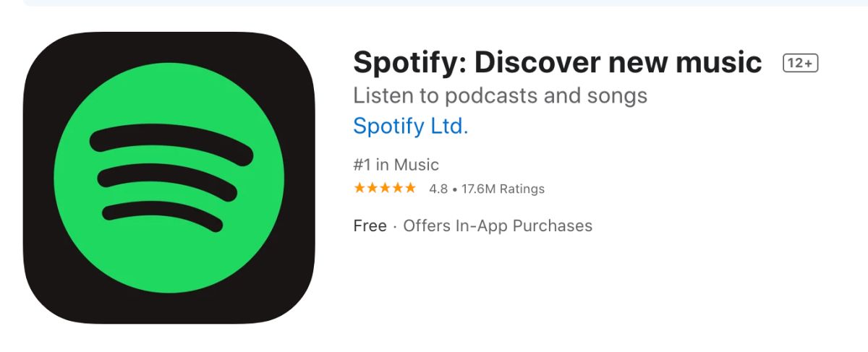Click the middle orange rating star
This screenshot has height=352, width=868.
385,189
